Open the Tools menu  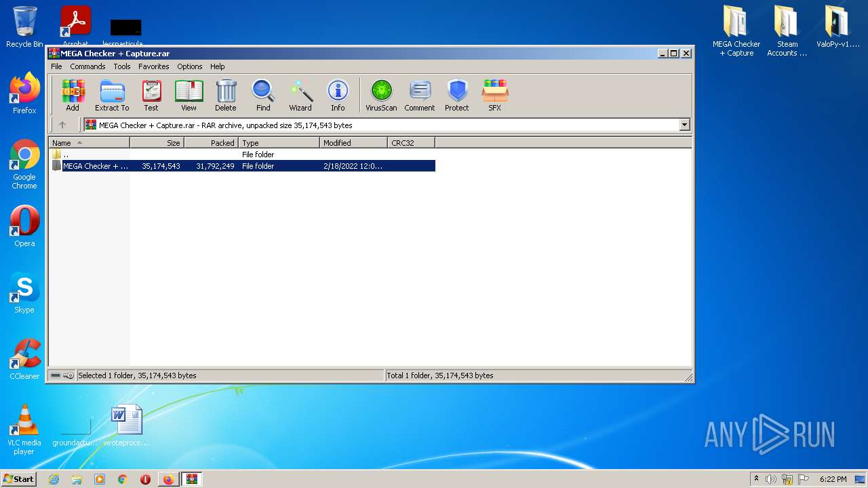click(x=122, y=66)
